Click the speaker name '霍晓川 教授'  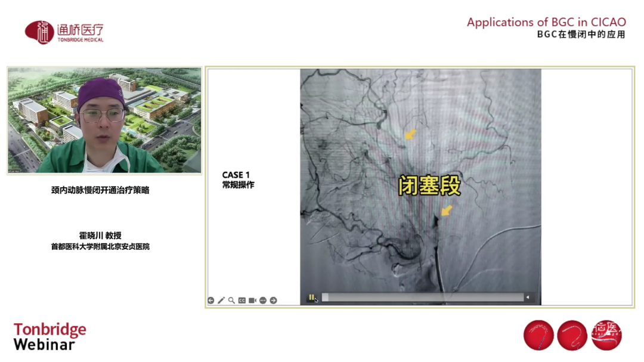coord(100,236)
